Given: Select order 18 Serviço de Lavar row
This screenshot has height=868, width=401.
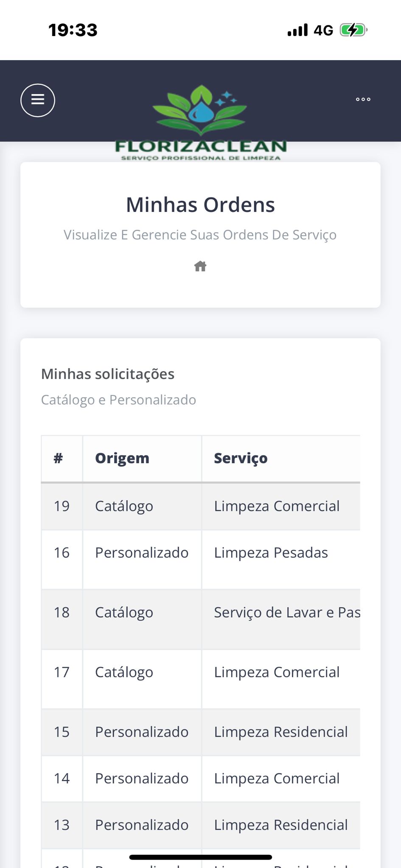Looking at the screenshot, I should point(286,612).
